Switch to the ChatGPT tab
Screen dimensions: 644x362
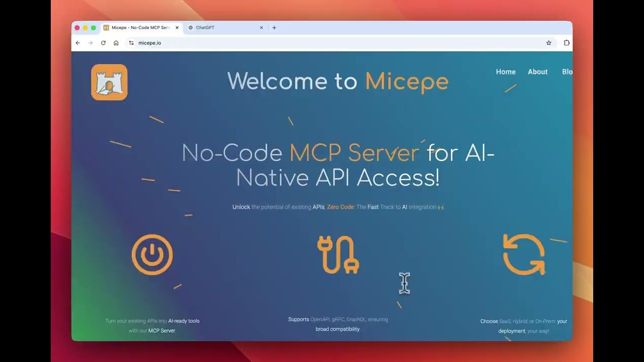pos(221,28)
